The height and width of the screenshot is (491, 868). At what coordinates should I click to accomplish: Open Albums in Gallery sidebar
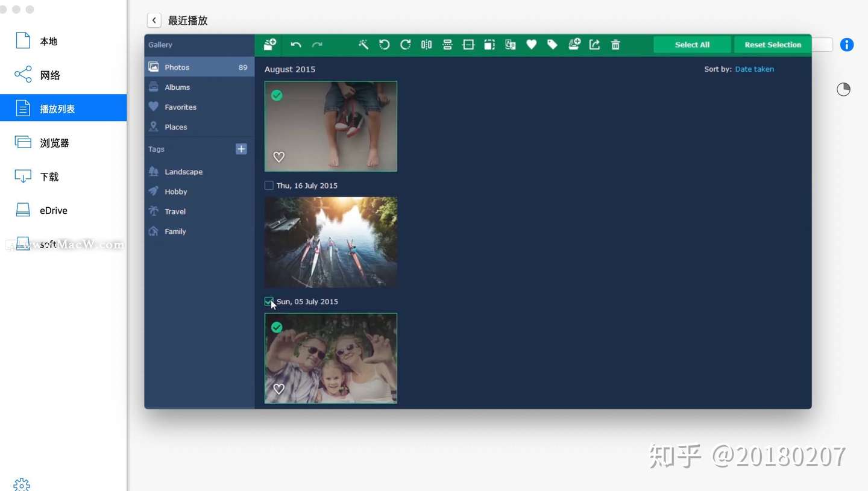click(200, 87)
